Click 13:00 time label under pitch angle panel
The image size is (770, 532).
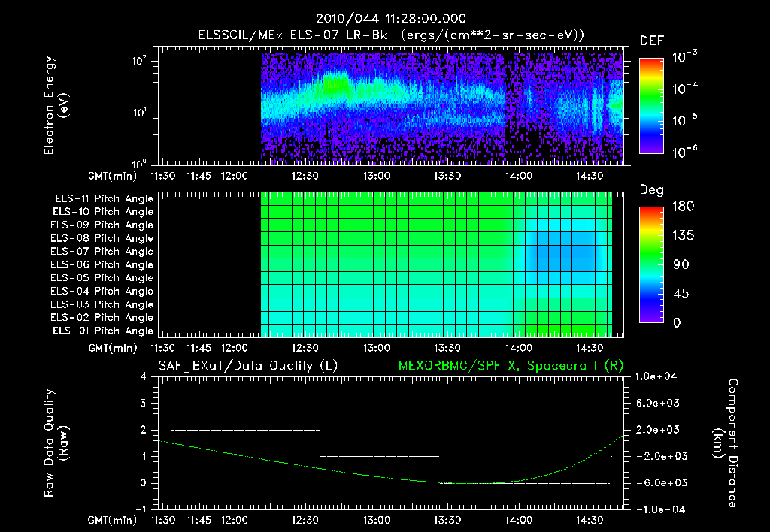377,348
